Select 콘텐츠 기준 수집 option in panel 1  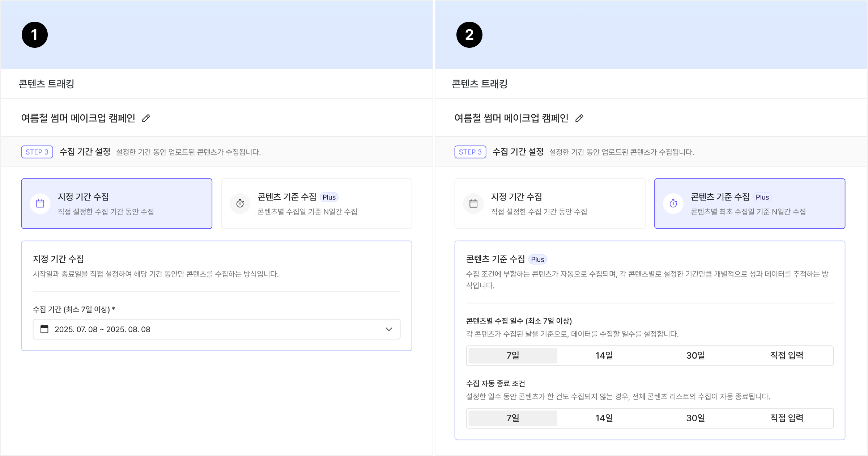pyautogui.click(x=316, y=203)
